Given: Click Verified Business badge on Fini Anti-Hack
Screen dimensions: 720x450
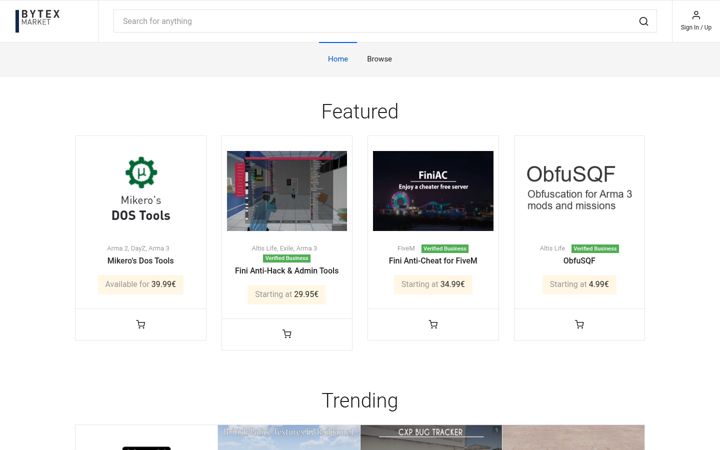Looking at the screenshot, I should [x=287, y=258].
